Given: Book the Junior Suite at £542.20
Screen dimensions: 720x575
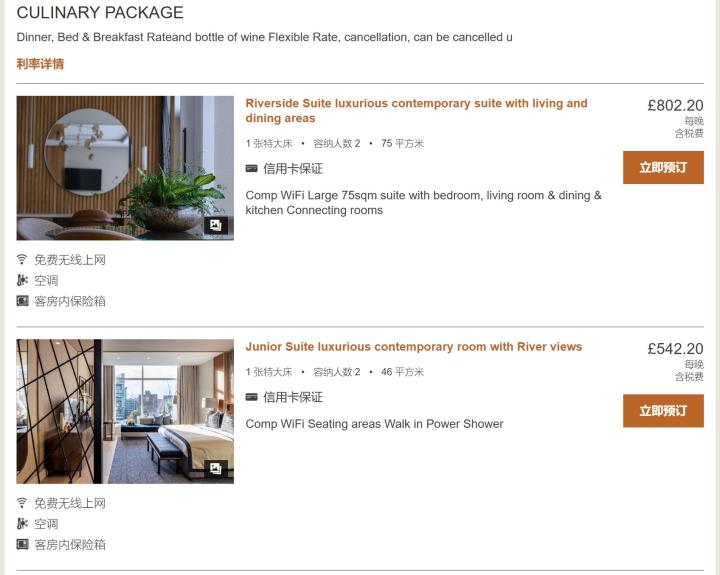Looking at the screenshot, I should pyautogui.click(x=663, y=411).
